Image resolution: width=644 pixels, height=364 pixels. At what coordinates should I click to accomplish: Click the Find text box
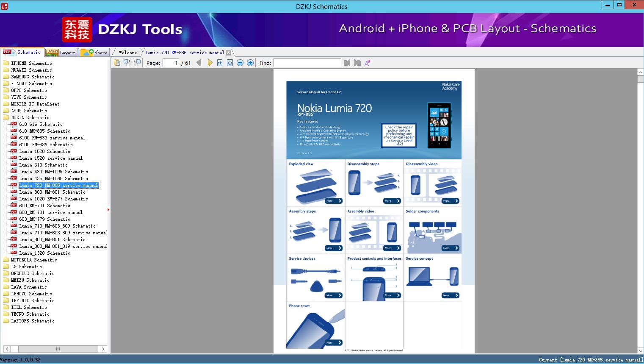click(x=307, y=63)
